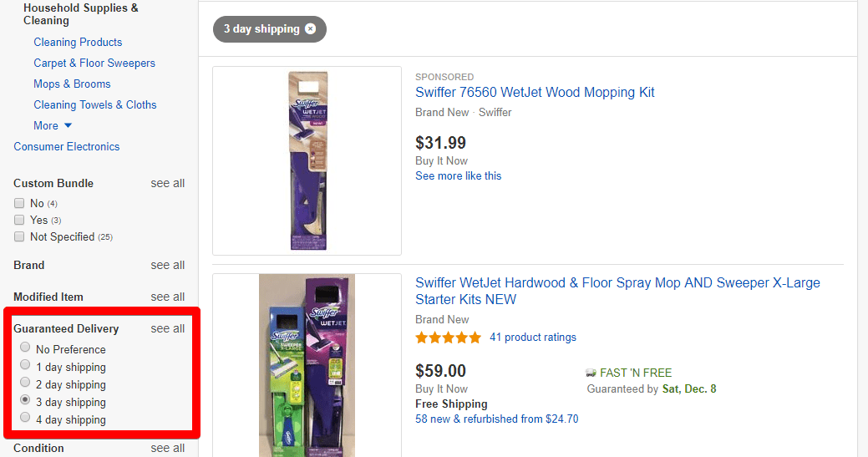Check the Custom Bundle Yes checkbox
Image resolution: width=868 pixels, height=457 pixels.
pos(19,220)
